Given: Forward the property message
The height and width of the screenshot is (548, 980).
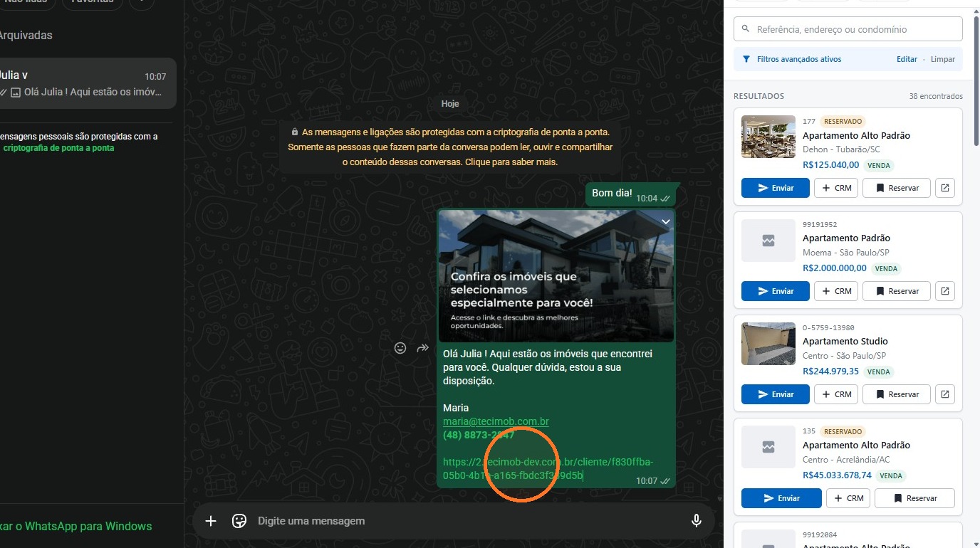Looking at the screenshot, I should [x=423, y=348].
